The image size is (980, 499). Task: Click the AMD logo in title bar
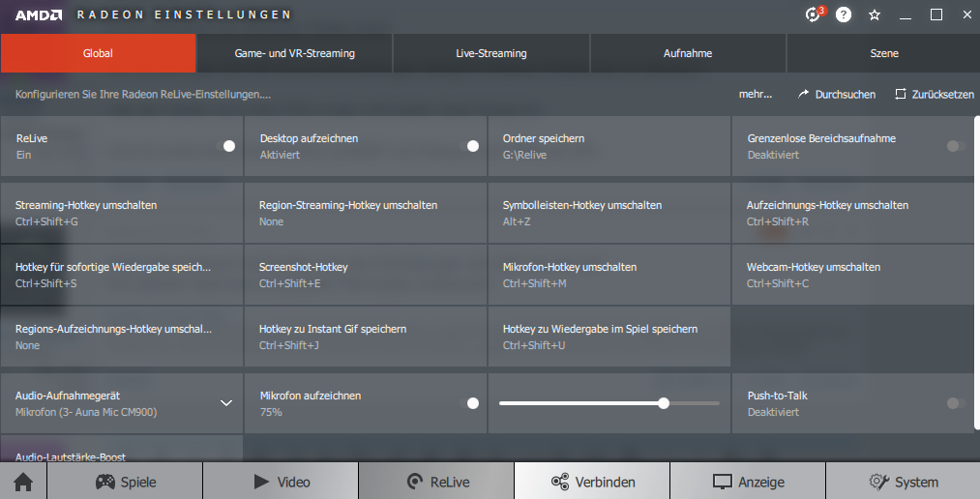tap(39, 15)
